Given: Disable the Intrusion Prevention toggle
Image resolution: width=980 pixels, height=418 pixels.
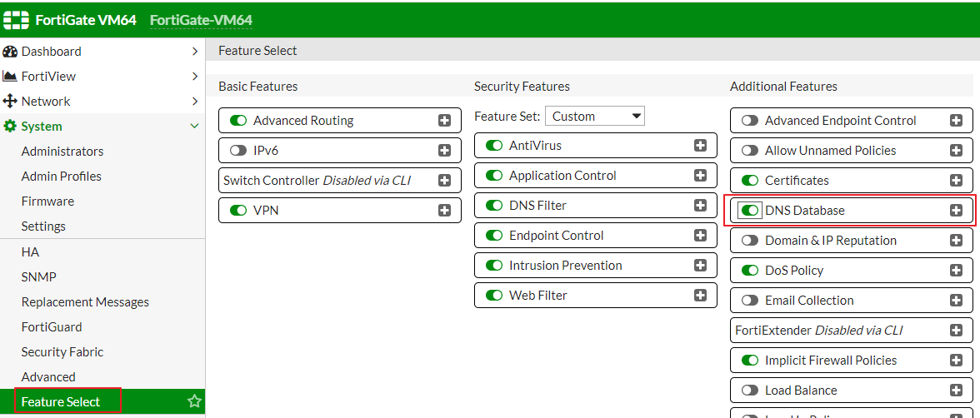Looking at the screenshot, I should pyautogui.click(x=493, y=266).
